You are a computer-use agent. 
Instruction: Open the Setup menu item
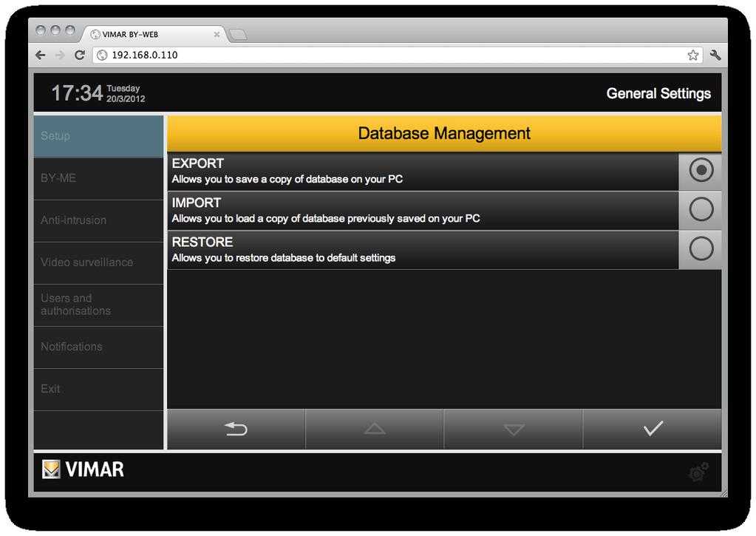98,136
